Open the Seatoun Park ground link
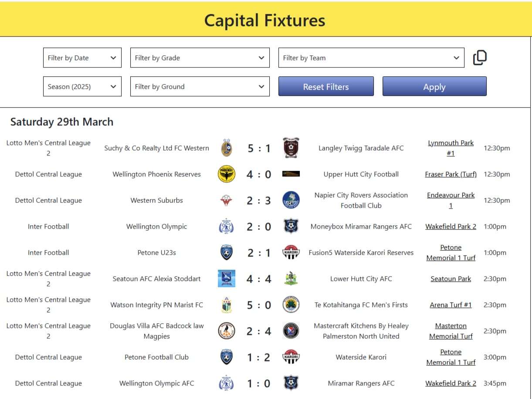 click(x=451, y=279)
